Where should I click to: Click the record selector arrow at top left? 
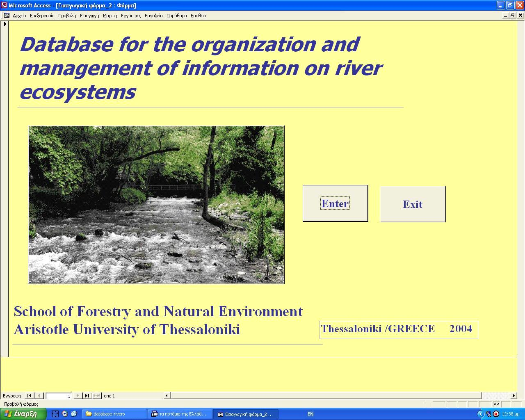click(x=5, y=24)
